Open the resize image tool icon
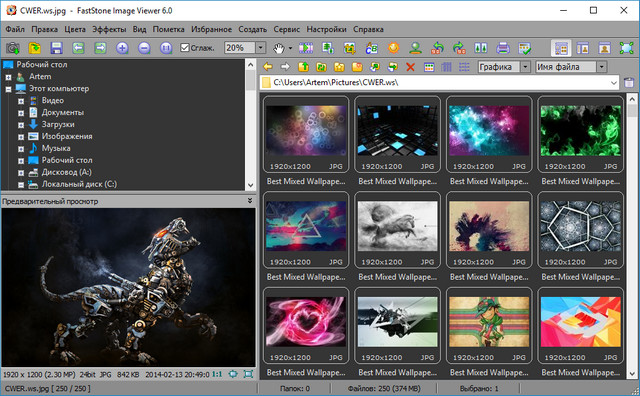This screenshot has height=396, width=640. coord(328,48)
